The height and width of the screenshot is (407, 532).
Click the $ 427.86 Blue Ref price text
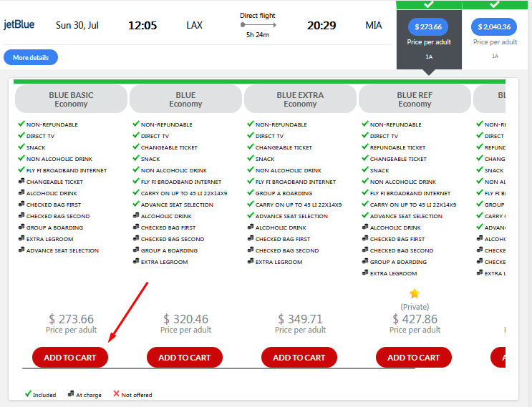415,319
